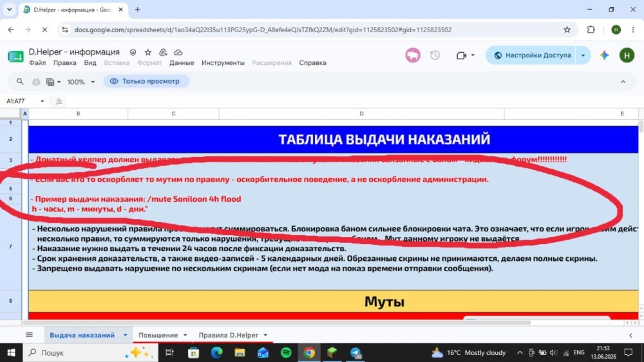Open the Справка menu
This screenshot has height=362, width=644.
[x=312, y=63]
